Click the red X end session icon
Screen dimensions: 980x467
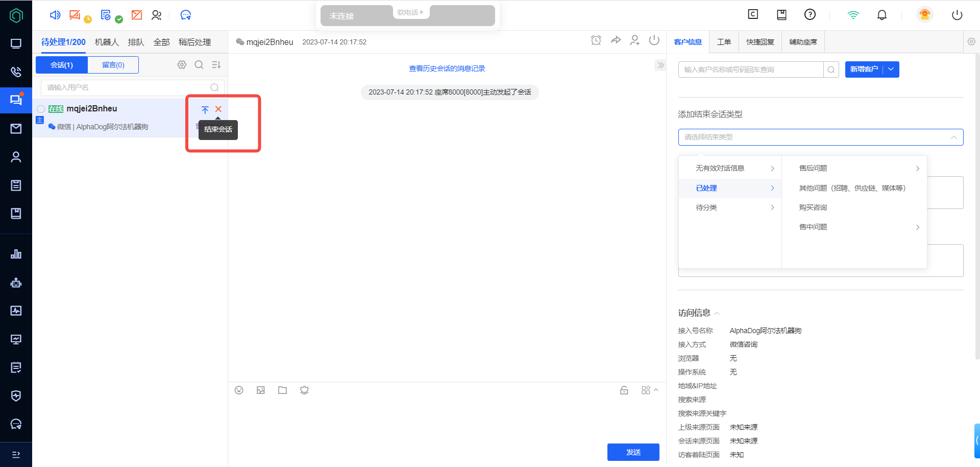tap(218, 109)
